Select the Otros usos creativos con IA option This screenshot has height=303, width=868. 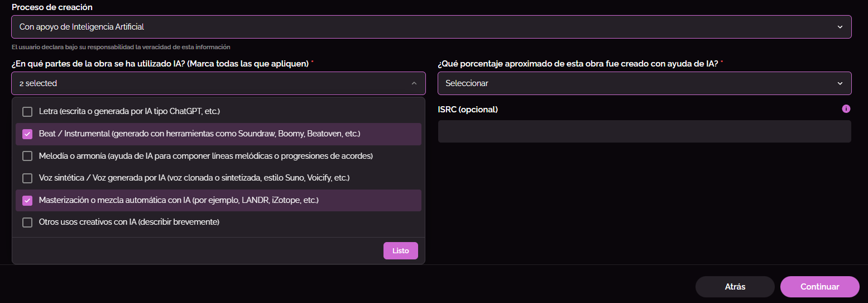tap(129, 222)
